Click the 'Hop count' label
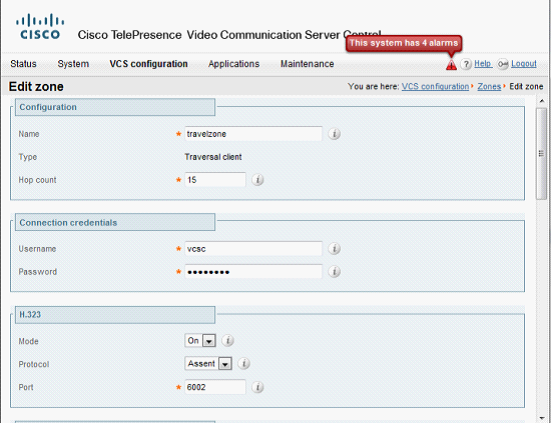Image resolution: width=552 pixels, height=424 pixels. click(x=37, y=180)
